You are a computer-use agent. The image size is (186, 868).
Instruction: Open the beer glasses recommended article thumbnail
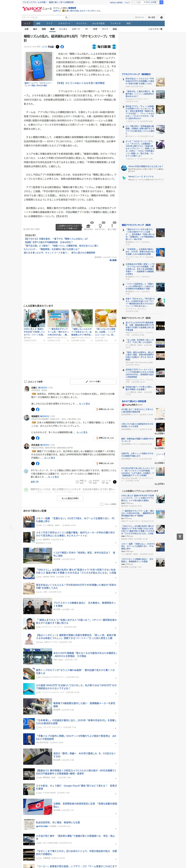coord(106,318)
